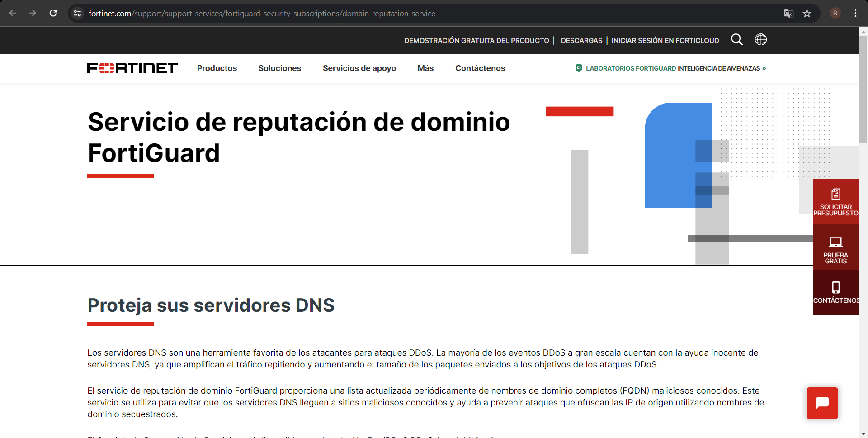Bookmark this page with the star icon
Screen dimensions: 868x438
807,13
